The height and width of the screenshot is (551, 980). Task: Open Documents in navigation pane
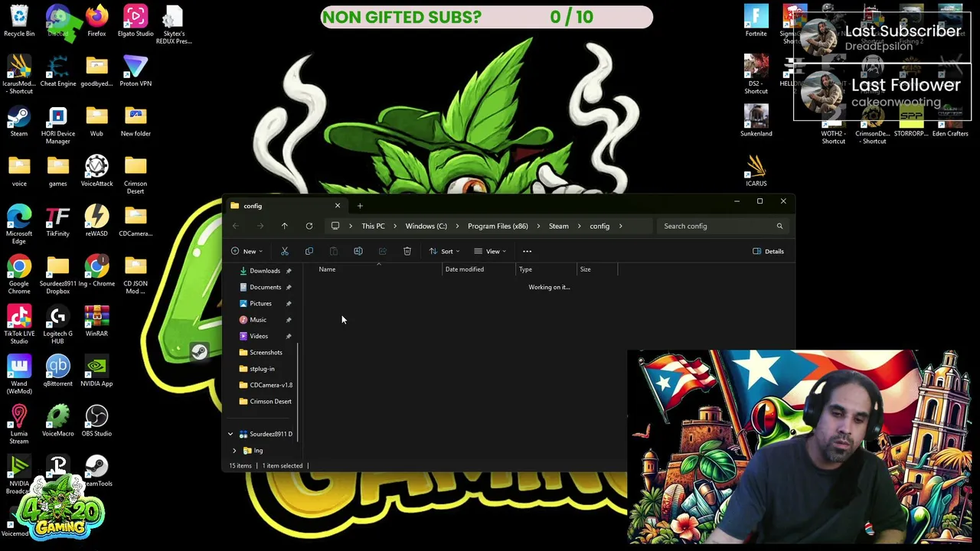265,287
